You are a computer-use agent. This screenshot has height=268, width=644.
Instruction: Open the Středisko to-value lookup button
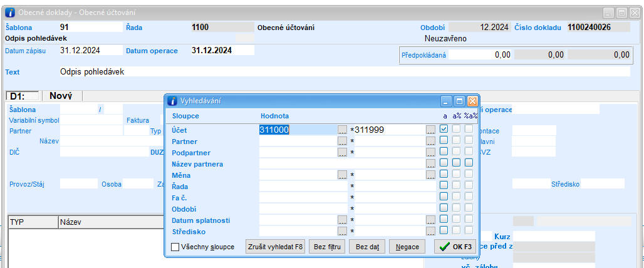pos(430,231)
